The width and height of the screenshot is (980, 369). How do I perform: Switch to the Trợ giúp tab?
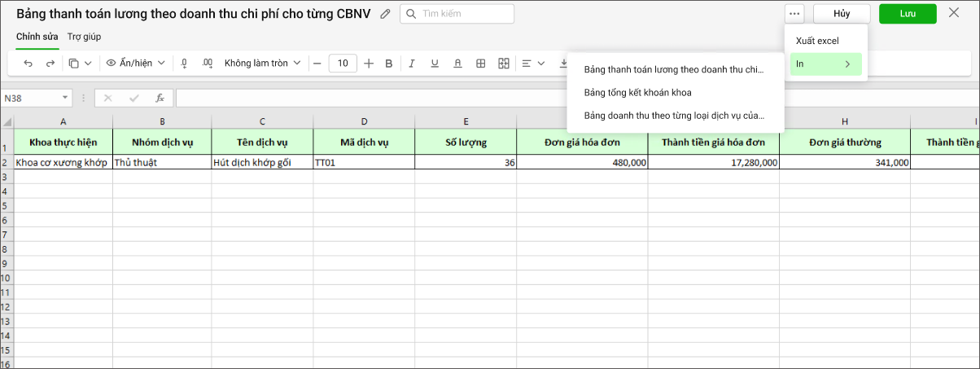tap(85, 37)
